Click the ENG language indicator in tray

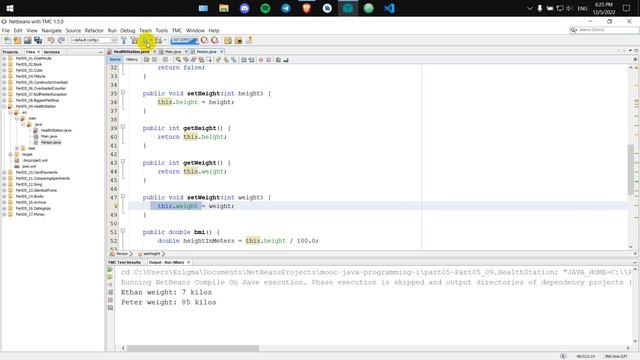(x=582, y=8)
